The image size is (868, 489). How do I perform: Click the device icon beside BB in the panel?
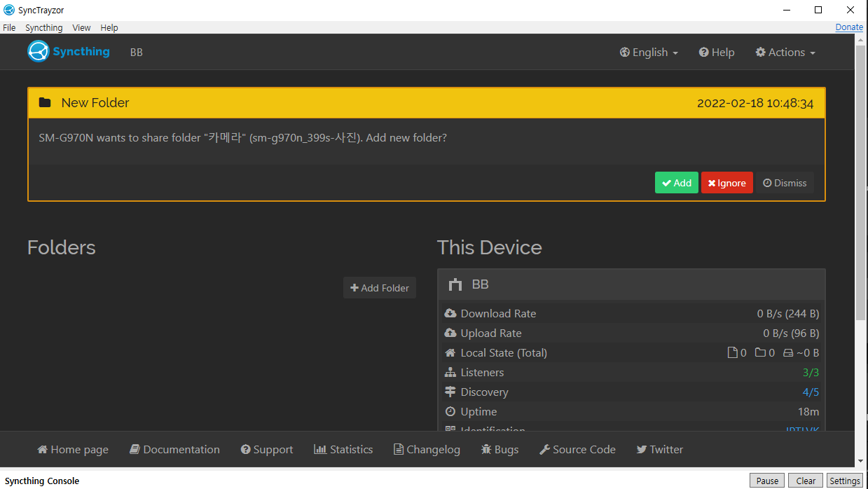click(456, 284)
